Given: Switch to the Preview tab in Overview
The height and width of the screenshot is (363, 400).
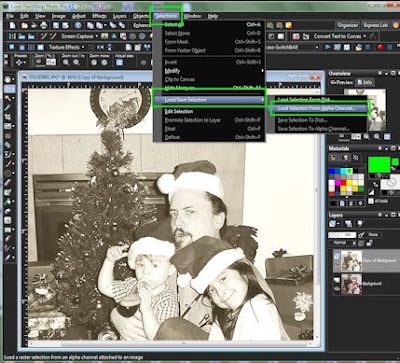Looking at the screenshot, I should point(341,82).
